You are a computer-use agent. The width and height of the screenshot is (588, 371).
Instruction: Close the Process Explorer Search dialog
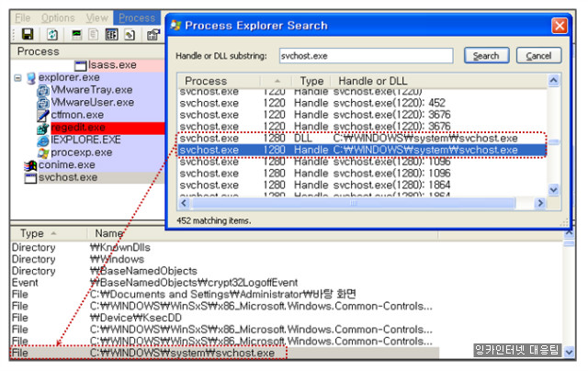[558, 25]
